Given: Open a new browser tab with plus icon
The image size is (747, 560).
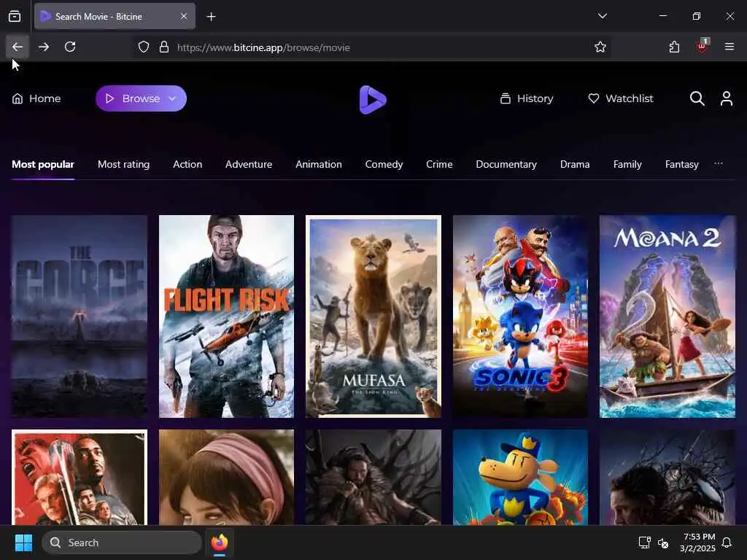Looking at the screenshot, I should (212, 17).
